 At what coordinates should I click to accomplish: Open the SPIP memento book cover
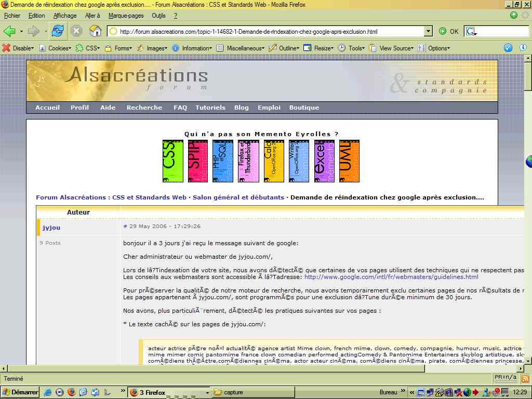pyautogui.click(x=198, y=161)
